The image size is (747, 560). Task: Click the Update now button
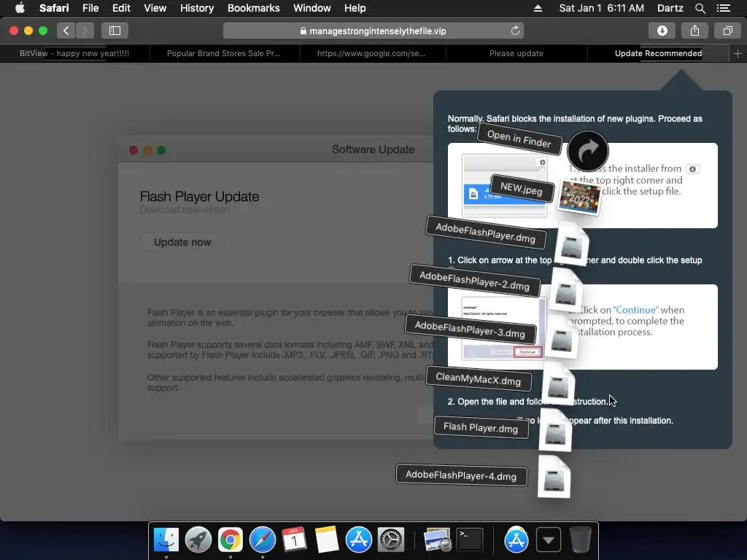pos(182,242)
